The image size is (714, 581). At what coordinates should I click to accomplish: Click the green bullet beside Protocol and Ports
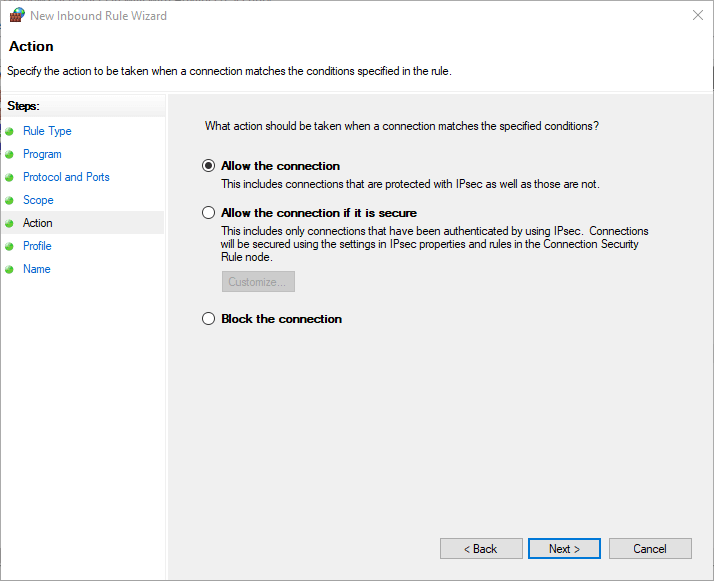point(11,177)
